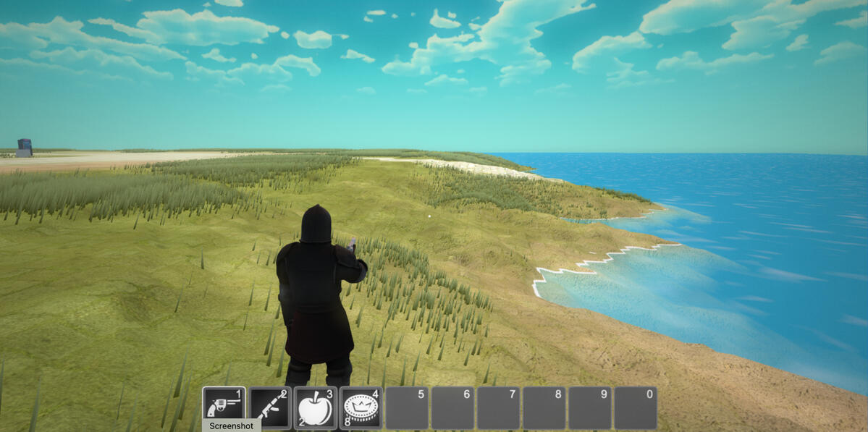Activate empty hotbar slot 9

click(590, 407)
